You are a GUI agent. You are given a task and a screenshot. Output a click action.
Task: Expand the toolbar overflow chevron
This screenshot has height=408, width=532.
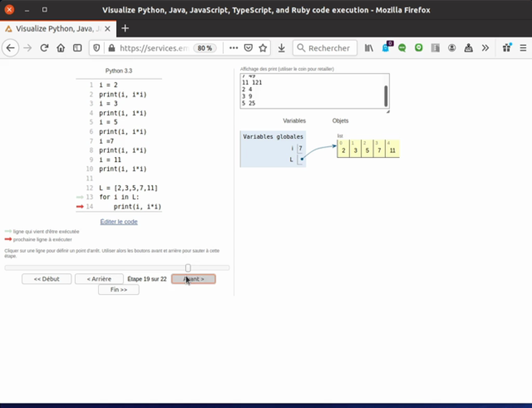[x=485, y=48]
